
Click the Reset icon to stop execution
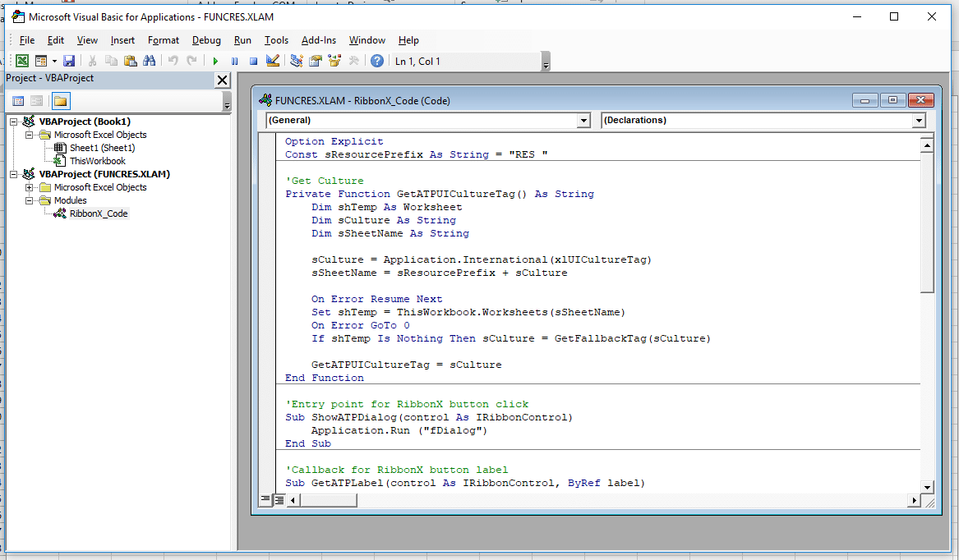point(253,60)
